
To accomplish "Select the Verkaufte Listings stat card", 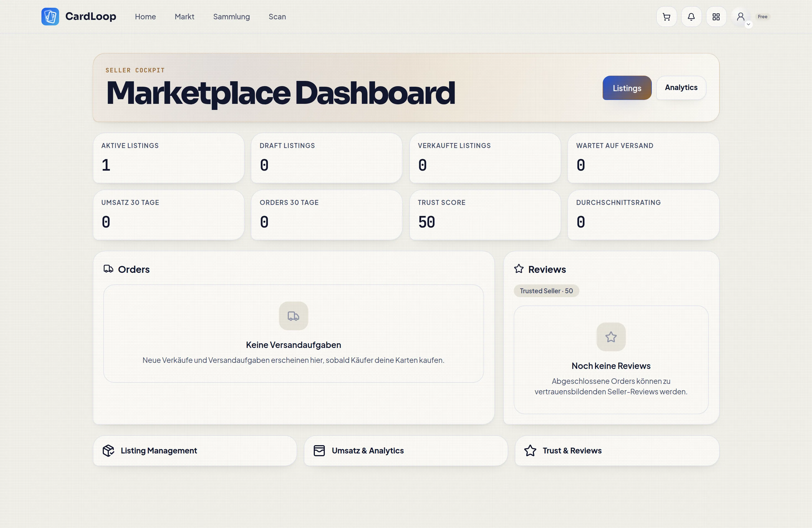I will (485, 158).
